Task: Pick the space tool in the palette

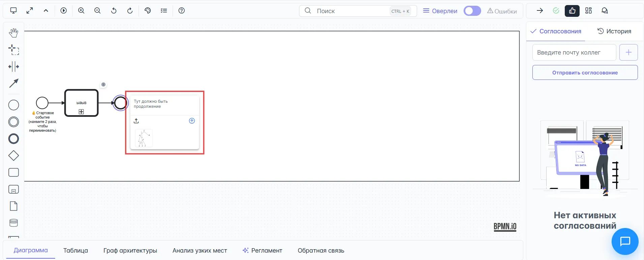Action: click(13, 67)
